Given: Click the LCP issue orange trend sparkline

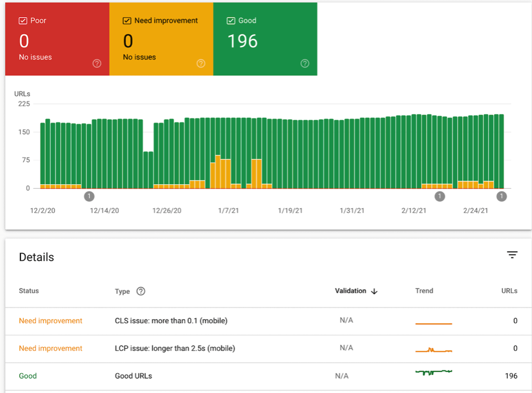Looking at the screenshot, I should click(434, 350).
